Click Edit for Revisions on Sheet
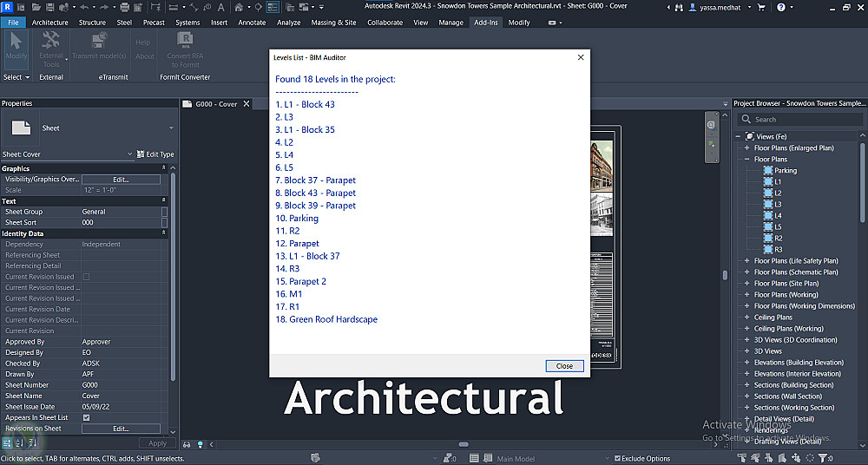The width and height of the screenshot is (868, 465). [x=121, y=429]
